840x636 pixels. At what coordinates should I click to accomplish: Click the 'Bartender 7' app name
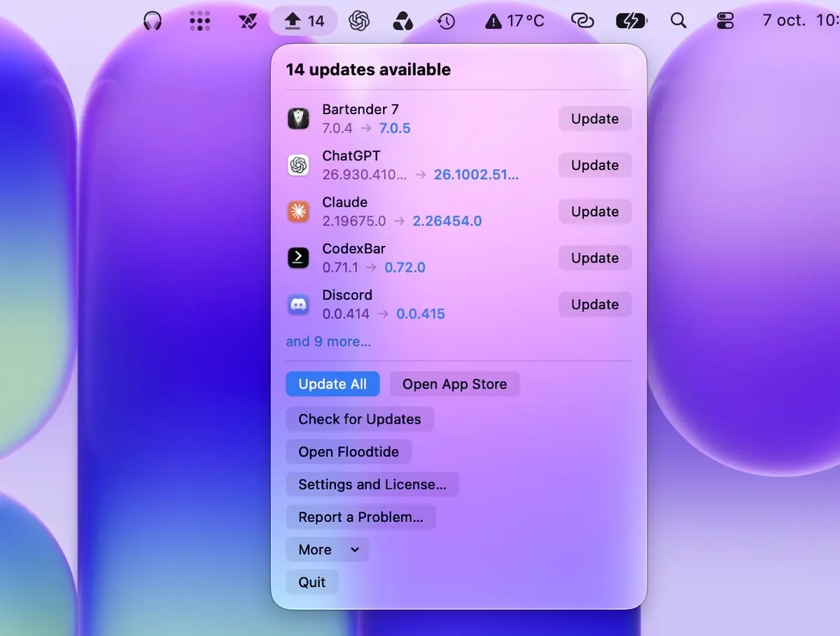tap(360, 109)
